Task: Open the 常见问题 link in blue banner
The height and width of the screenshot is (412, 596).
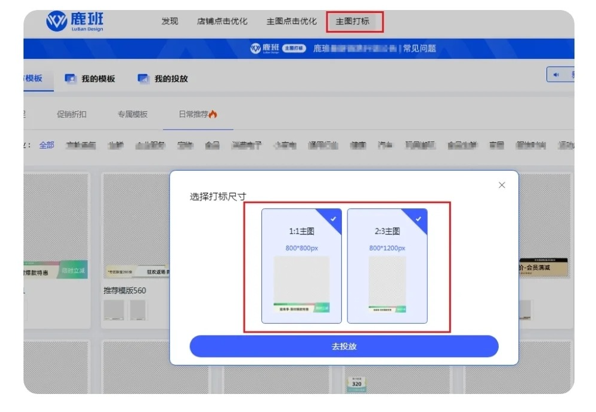Action: (x=419, y=49)
